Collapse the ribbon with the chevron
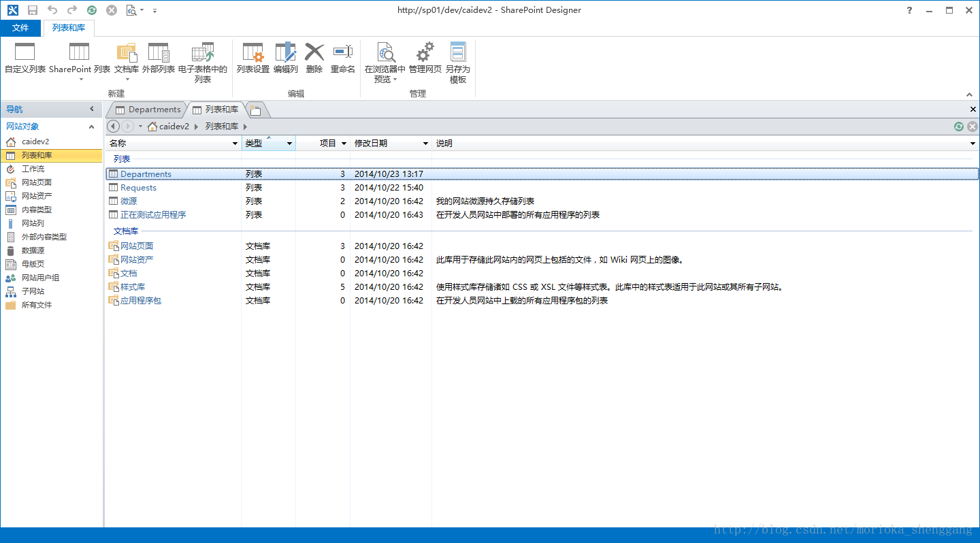The height and width of the screenshot is (543, 980). point(970,94)
